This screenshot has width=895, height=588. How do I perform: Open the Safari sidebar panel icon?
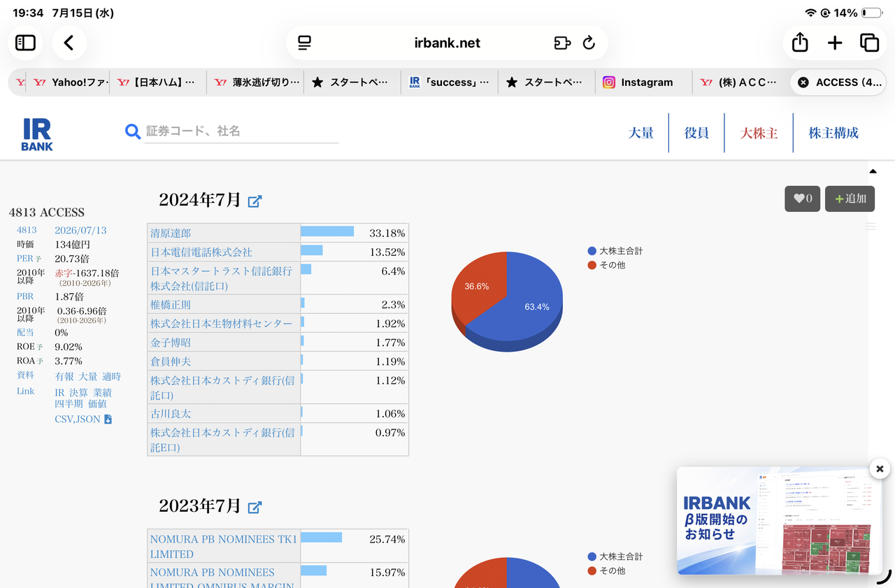point(25,43)
